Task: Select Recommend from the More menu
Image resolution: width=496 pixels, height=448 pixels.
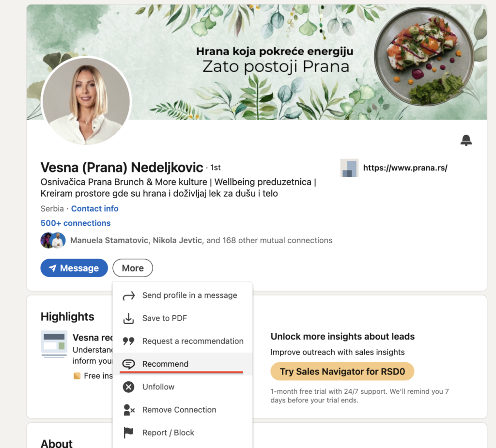Action: pyautogui.click(x=165, y=364)
